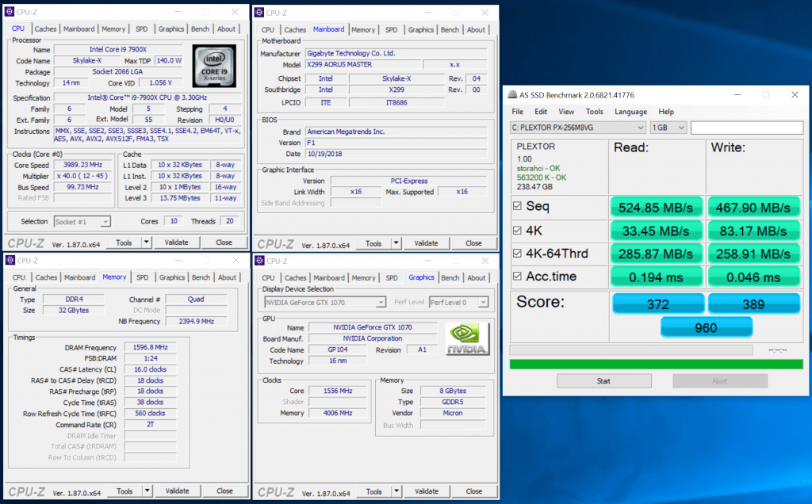Screen dimensions: 812x504
Task: Toggle the 4K-64Thrd test checkbox
Action: pos(517,254)
